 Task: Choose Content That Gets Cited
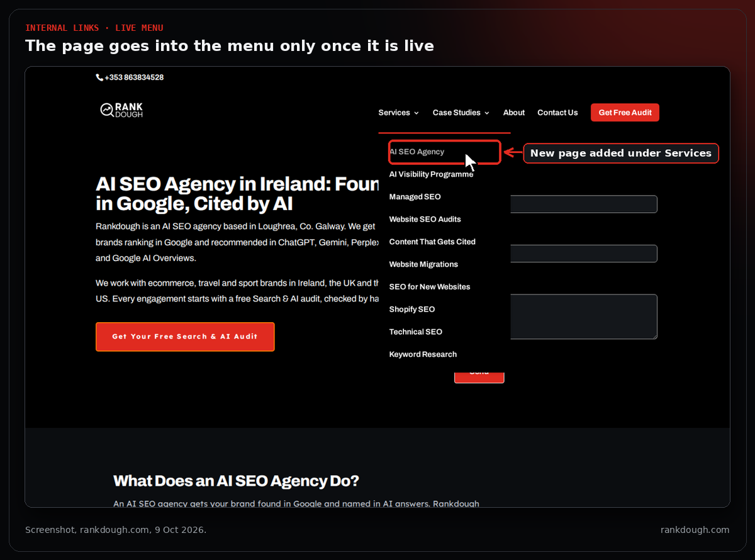coord(432,242)
